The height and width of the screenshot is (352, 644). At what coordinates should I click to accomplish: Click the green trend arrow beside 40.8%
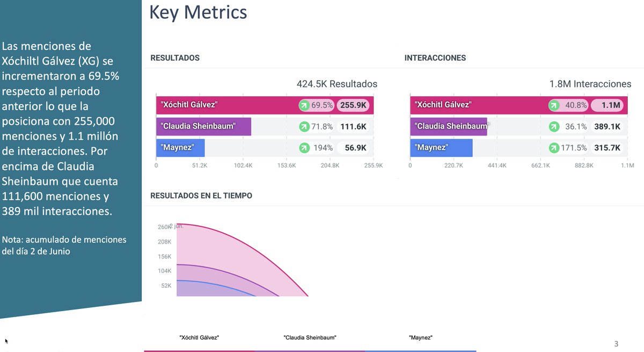click(x=554, y=105)
